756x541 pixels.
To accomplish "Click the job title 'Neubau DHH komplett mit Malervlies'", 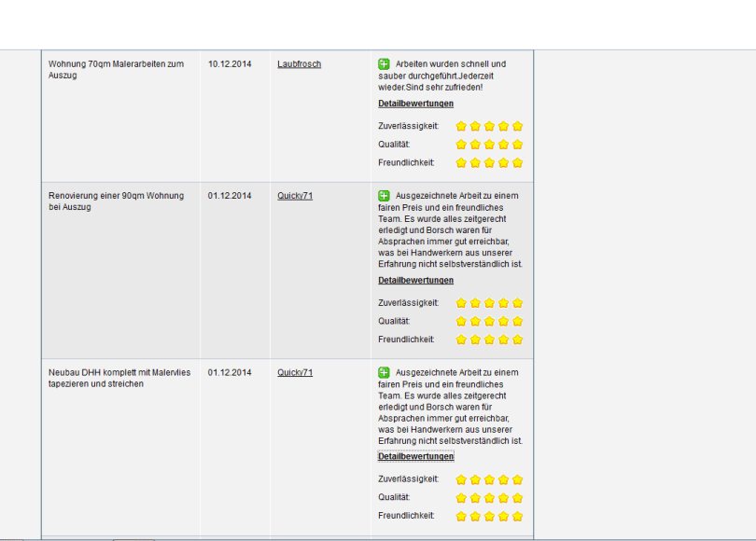I will pyautogui.click(x=119, y=377).
